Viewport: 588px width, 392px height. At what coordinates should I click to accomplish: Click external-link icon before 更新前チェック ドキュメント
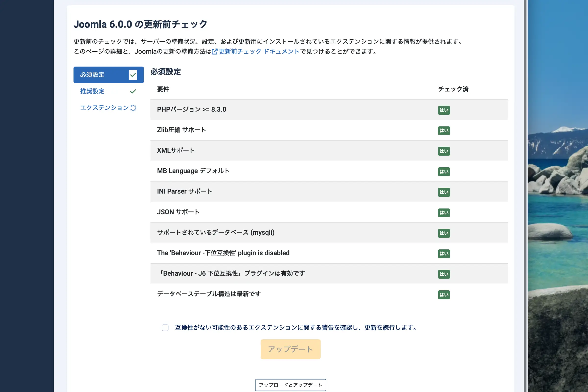[x=215, y=51]
